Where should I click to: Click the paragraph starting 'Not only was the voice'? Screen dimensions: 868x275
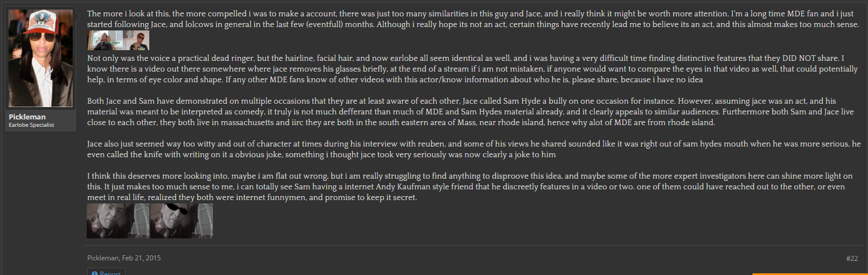coord(474,69)
